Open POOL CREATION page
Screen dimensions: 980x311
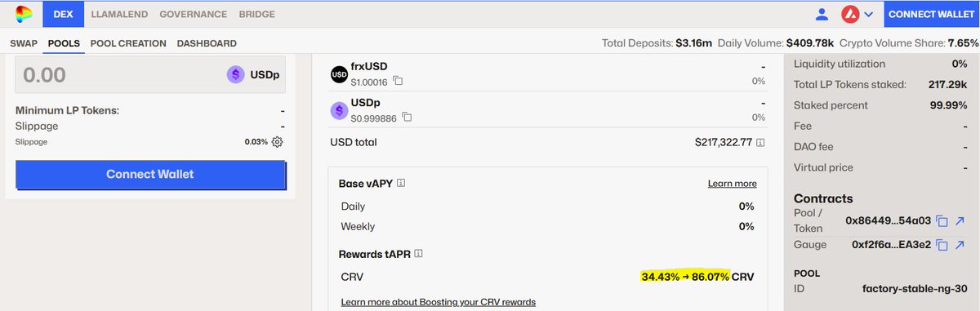click(x=128, y=43)
